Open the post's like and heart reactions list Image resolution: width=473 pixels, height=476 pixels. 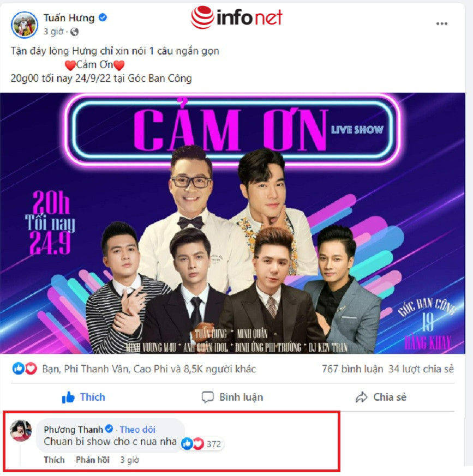(25, 369)
